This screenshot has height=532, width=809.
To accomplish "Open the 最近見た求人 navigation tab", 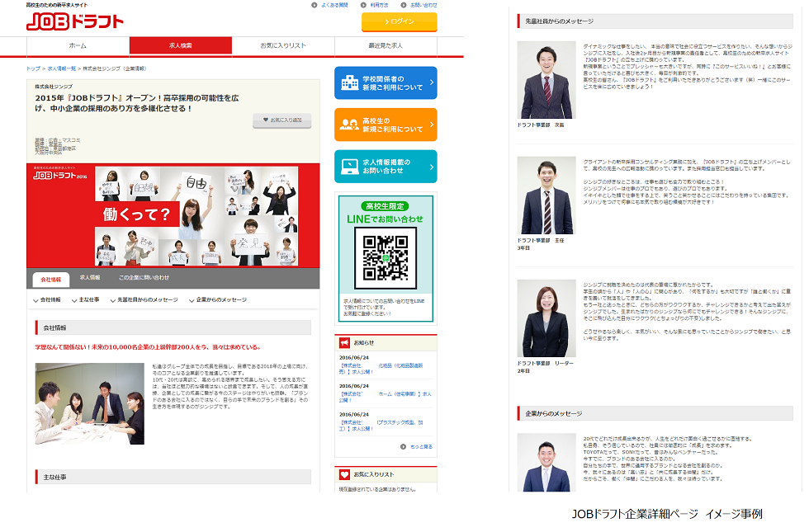I will point(386,45).
